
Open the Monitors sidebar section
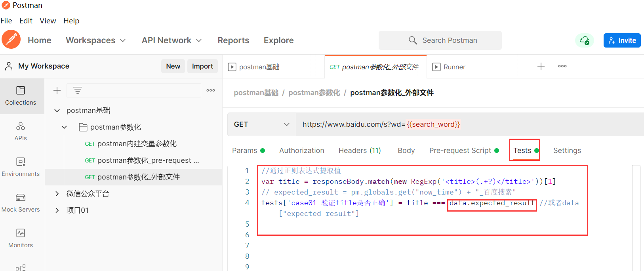pos(21,238)
